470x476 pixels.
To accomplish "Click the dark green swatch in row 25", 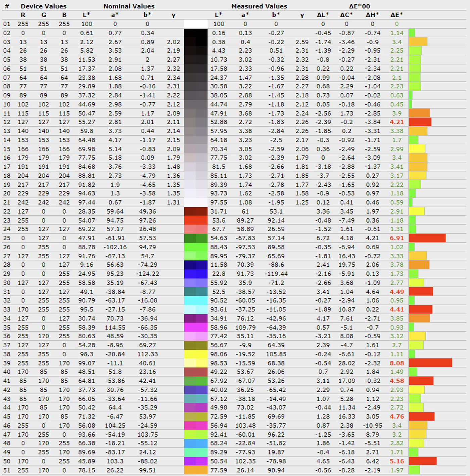I will [196, 238].
